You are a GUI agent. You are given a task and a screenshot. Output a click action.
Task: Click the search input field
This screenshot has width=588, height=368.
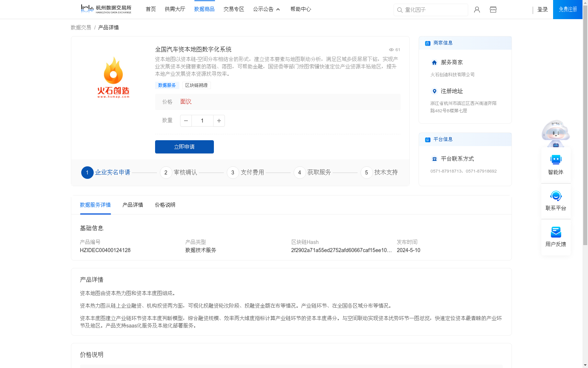point(431,10)
